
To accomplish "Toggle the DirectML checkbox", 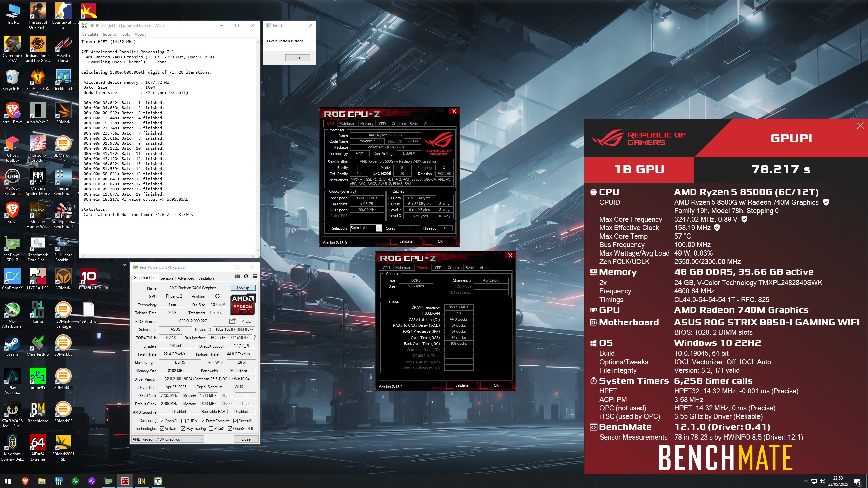I will (x=235, y=421).
